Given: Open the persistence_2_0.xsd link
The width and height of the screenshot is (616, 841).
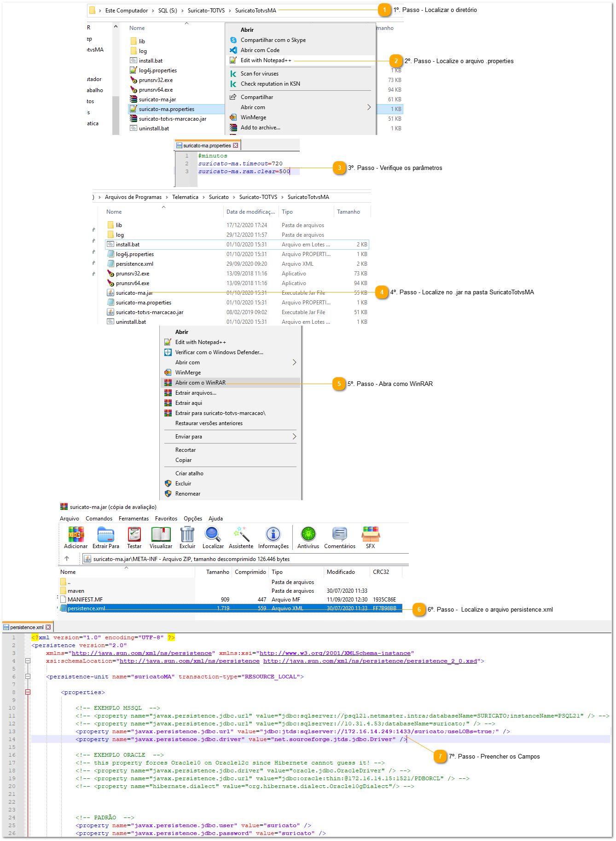Looking at the screenshot, I should [x=370, y=661].
